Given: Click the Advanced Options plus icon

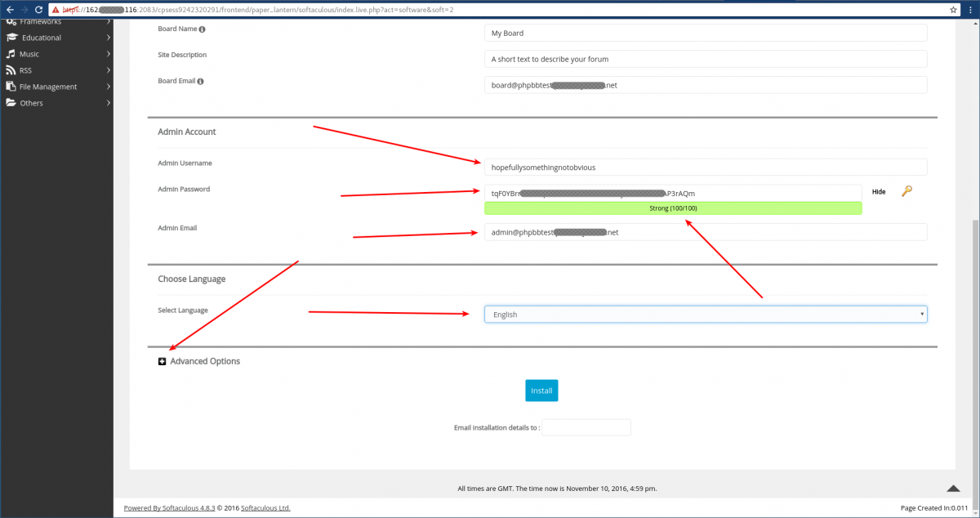Looking at the screenshot, I should tap(162, 361).
